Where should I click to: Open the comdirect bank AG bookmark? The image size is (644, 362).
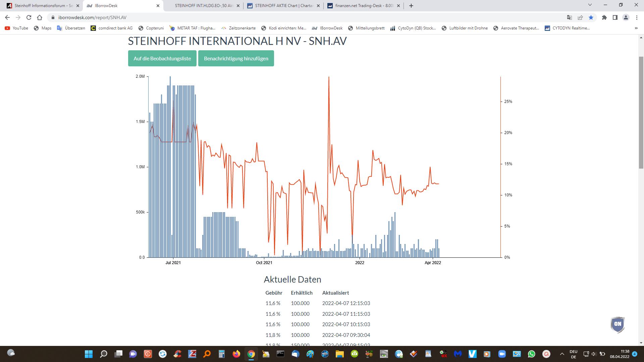tap(112, 28)
